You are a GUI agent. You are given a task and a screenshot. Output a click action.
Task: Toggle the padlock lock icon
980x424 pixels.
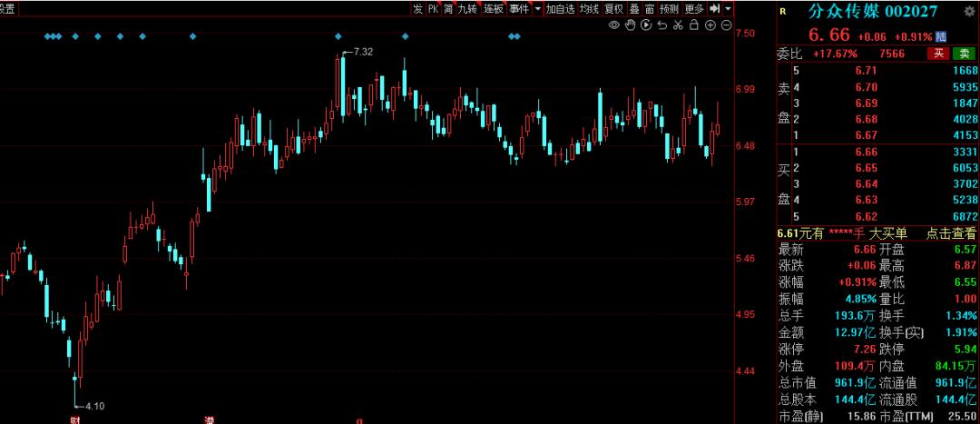[x=694, y=25]
